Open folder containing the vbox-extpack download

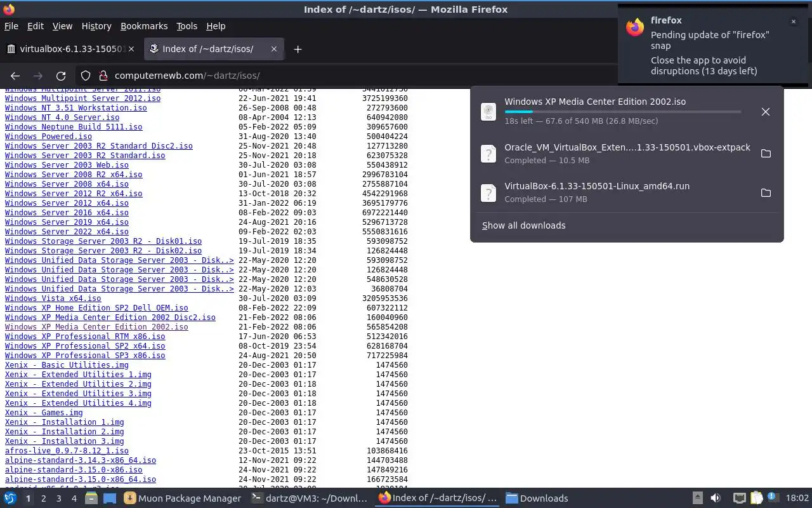tap(766, 154)
